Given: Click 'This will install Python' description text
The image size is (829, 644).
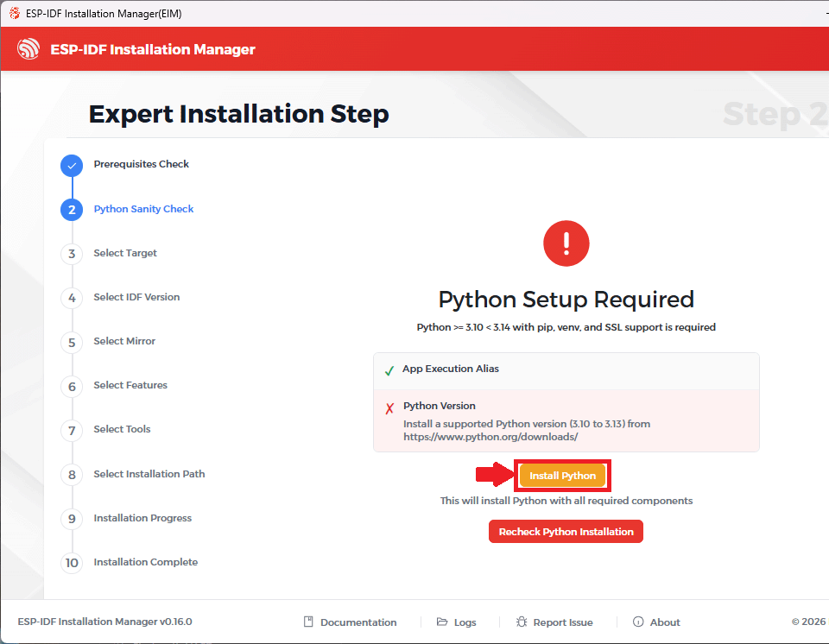Looking at the screenshot, I should (x=566, y=501).
